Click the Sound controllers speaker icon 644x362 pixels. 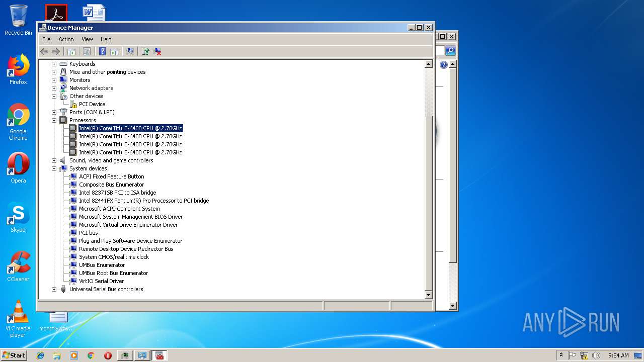tap(63, 160)
